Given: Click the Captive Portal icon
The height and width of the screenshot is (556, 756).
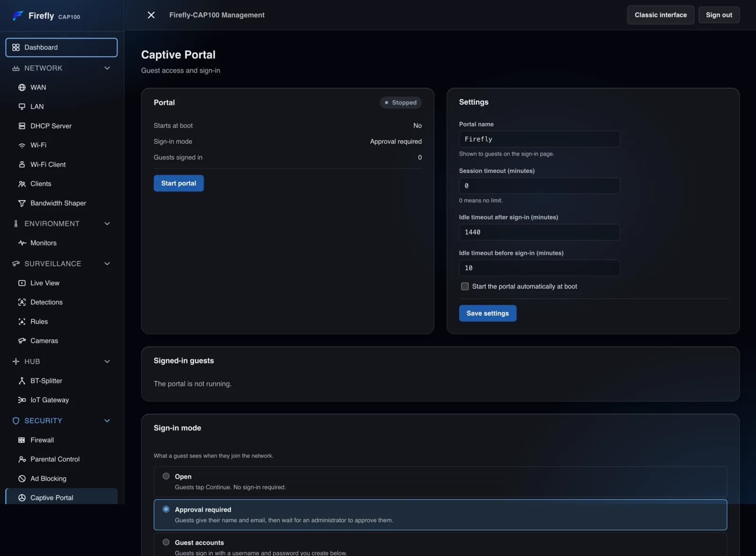Looking at the screenshot, I should pos(22,498).
